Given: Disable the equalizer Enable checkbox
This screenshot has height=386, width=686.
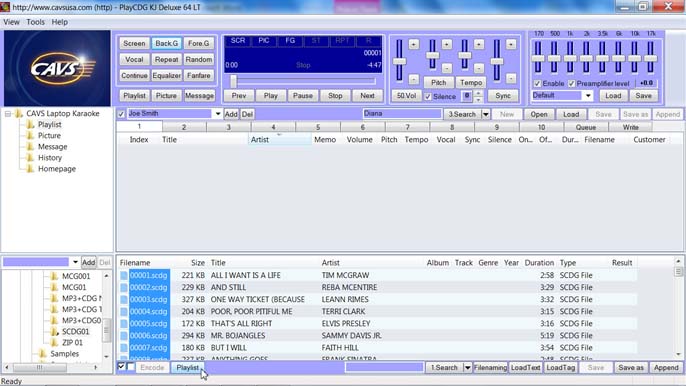Looking at the screenshot, I should (x=537, y=83).
